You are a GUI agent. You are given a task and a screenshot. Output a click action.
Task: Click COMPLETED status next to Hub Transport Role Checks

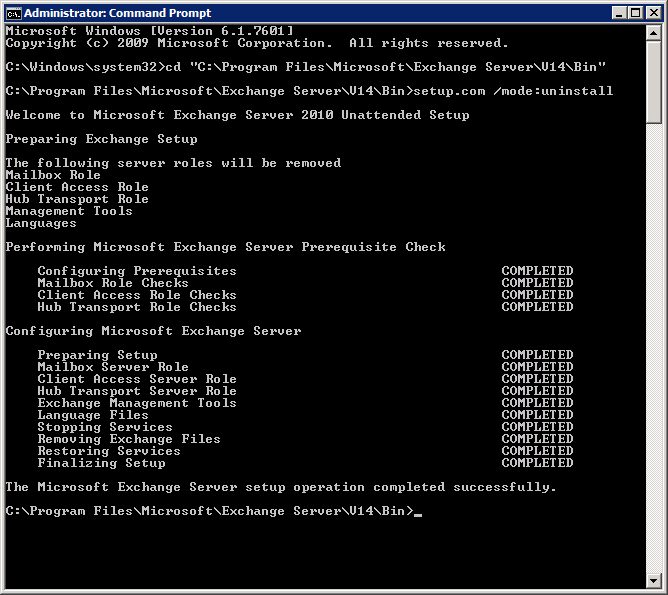[x=537, y=307]
